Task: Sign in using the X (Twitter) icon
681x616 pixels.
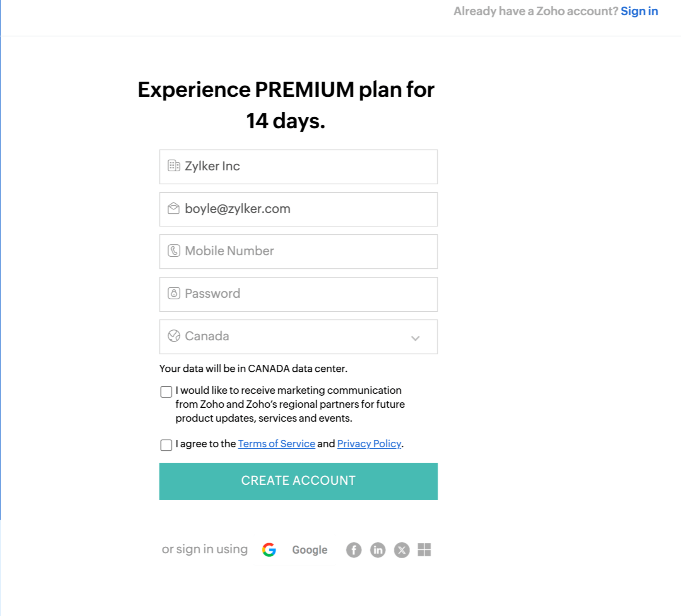Action: [x=402, y=550]
